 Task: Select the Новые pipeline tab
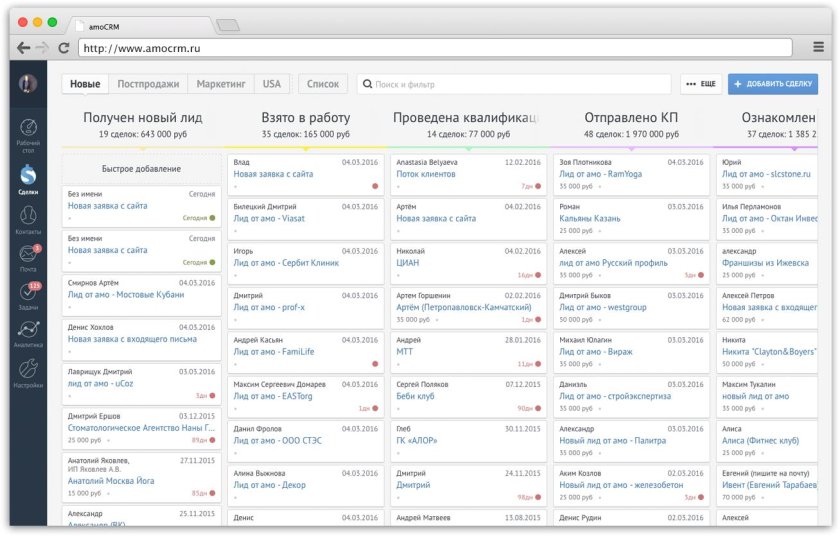point(85,84)
